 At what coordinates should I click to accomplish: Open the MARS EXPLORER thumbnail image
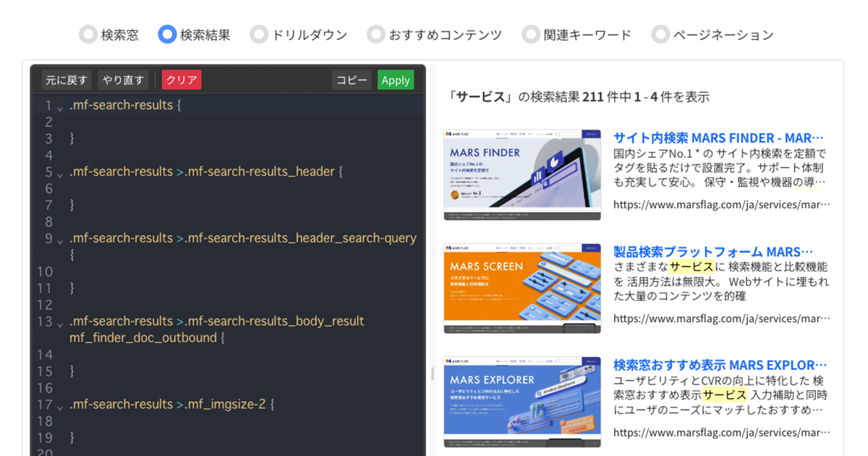[522, 402]
